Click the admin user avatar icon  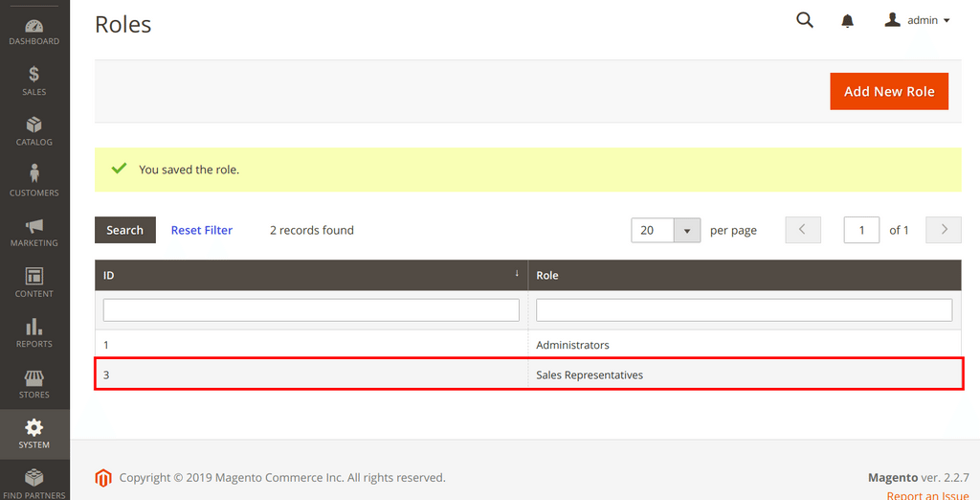click(x=892, y=20)
